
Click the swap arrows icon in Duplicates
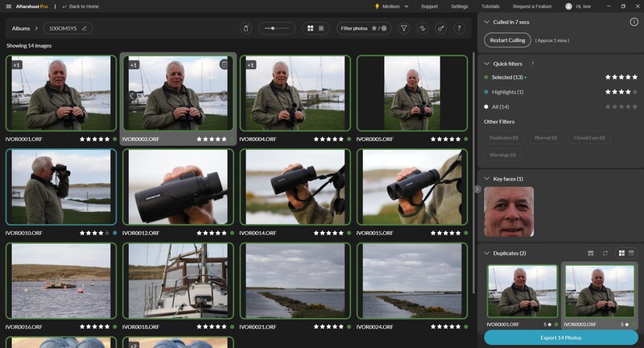[605, 253]
